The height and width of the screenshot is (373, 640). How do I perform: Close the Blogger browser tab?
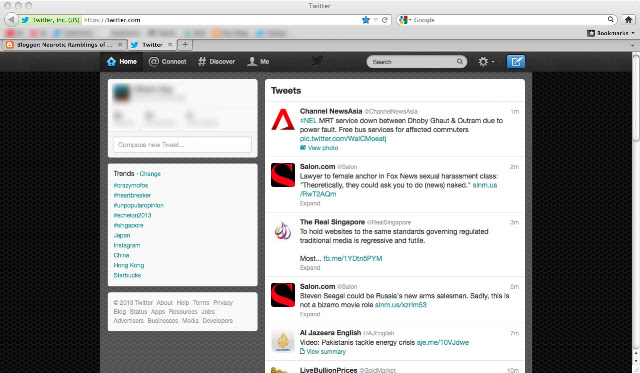[x=120, y=44]
